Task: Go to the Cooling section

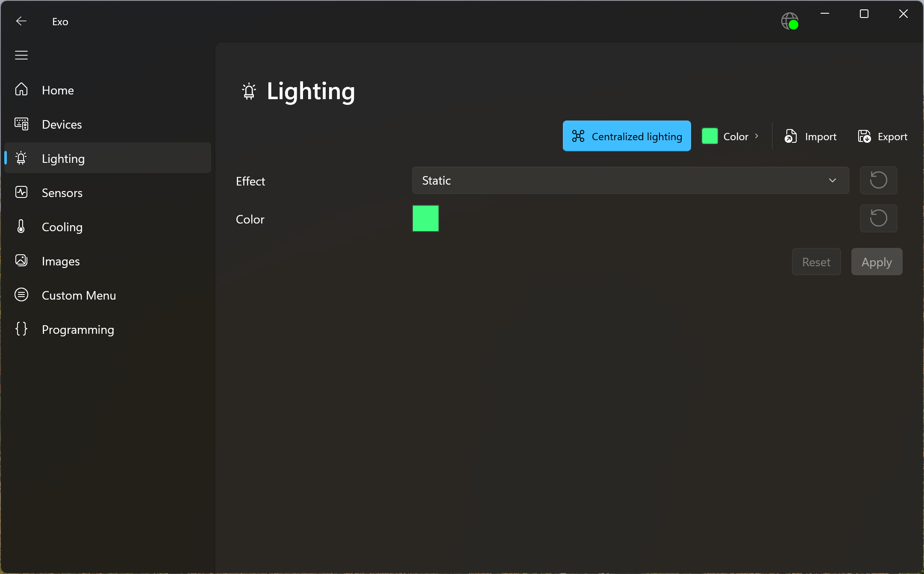Action: click(62, 227)
